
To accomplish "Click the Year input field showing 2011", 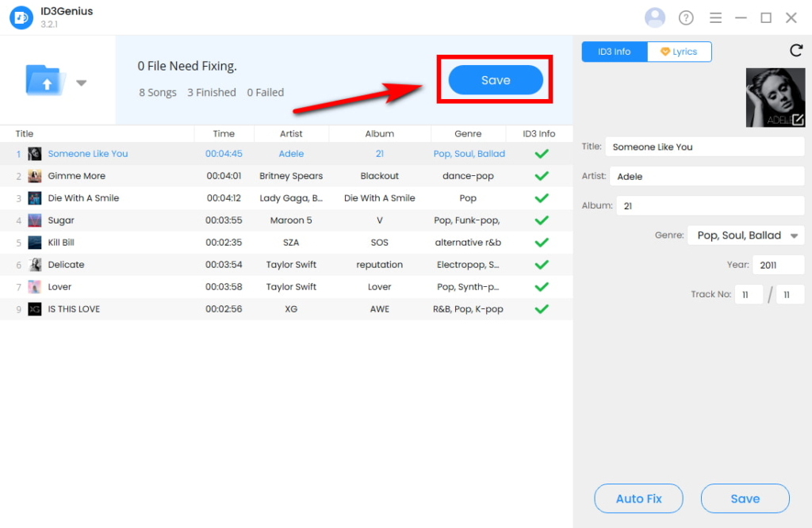I will 778,265.
